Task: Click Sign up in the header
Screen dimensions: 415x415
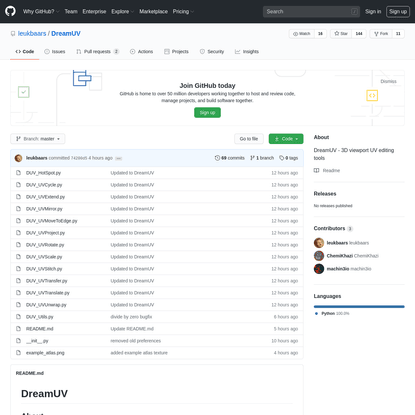Action: pyautogui.click(x=398, y=11)
